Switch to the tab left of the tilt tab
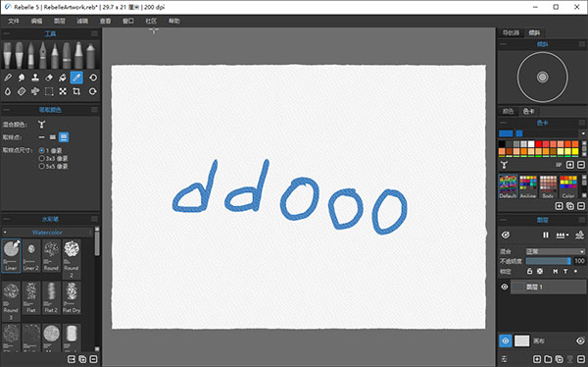588x367 pixels. point(511,33)
